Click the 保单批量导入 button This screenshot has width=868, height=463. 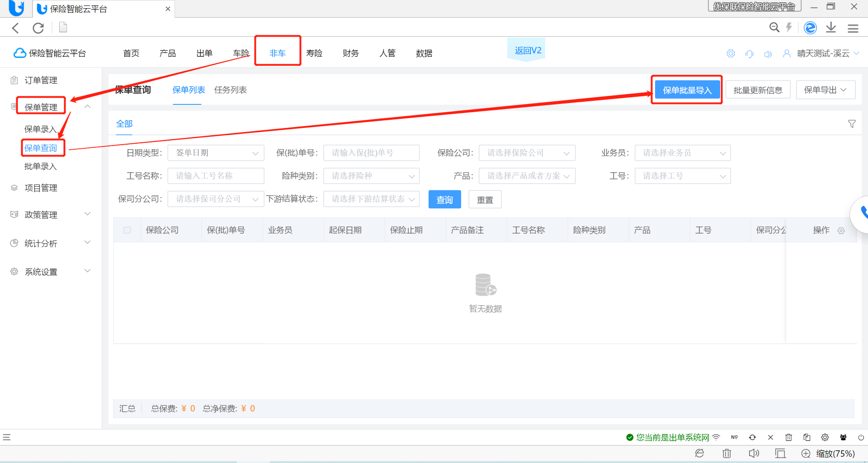(x=687, y=90)
